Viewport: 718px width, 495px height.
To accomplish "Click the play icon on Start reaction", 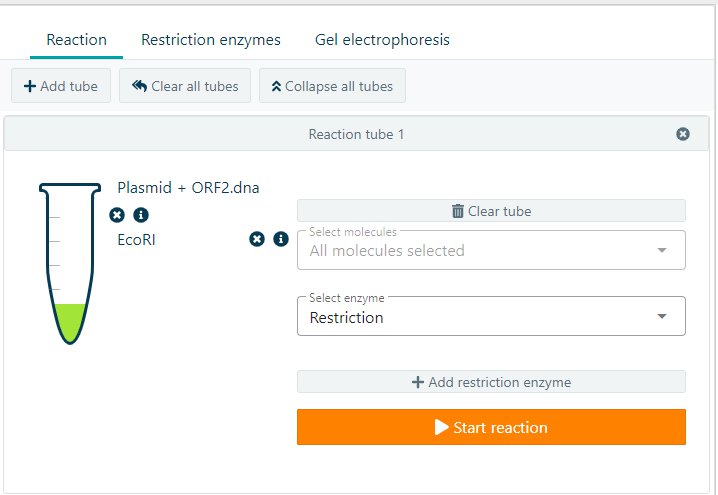I will pyautogui.click(x=441, y=427).
